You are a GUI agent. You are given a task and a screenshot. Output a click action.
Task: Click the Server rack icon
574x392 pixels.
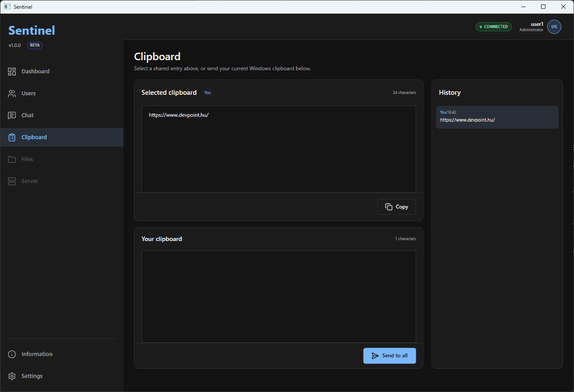(x=12, y=181)
